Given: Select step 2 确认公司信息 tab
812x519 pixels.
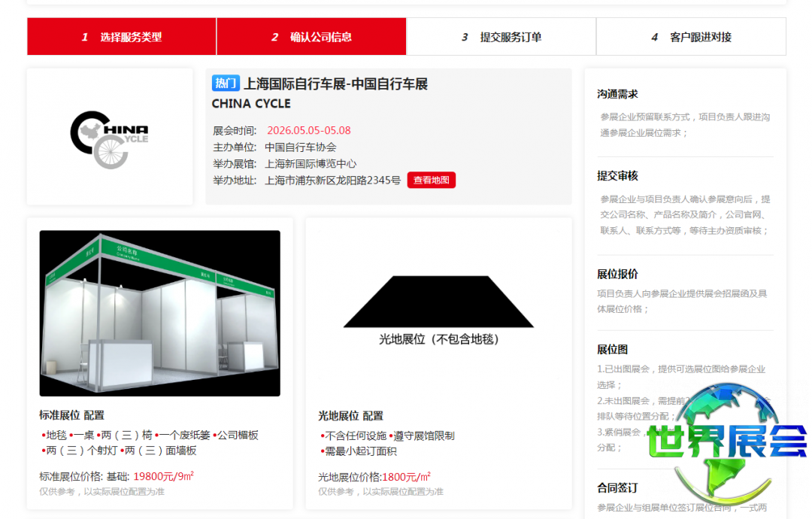Looking at the screenshot, I should pos(311,37).
